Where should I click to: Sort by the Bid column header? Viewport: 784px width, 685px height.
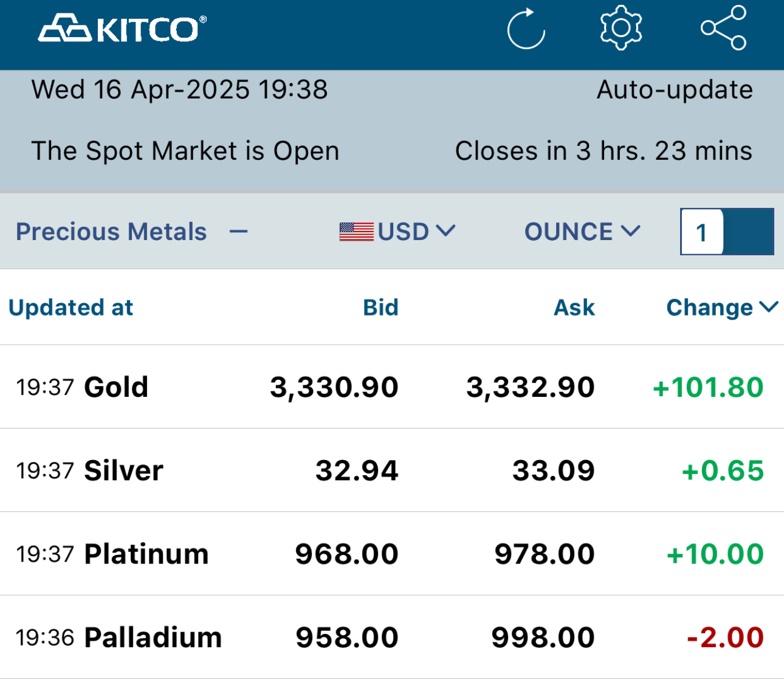(x=380, y=308)
